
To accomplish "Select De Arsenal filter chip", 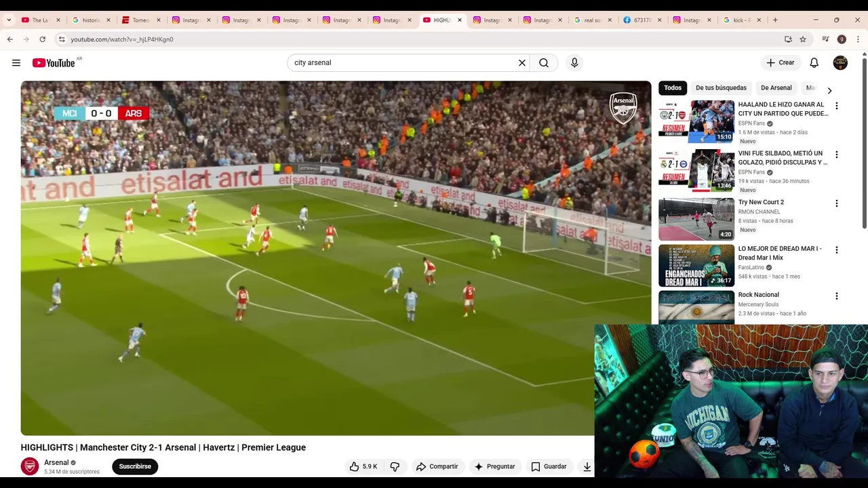I will pos(776,87).
